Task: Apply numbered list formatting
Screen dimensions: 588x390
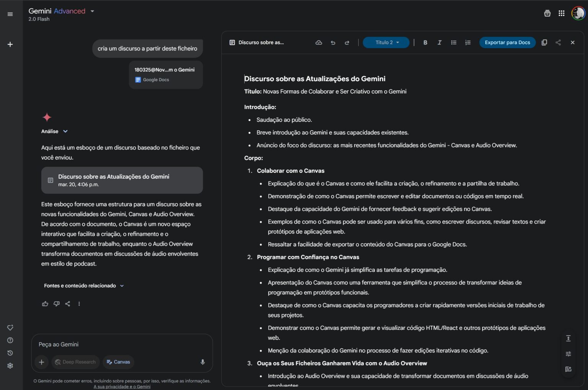Action: point(468,42)
